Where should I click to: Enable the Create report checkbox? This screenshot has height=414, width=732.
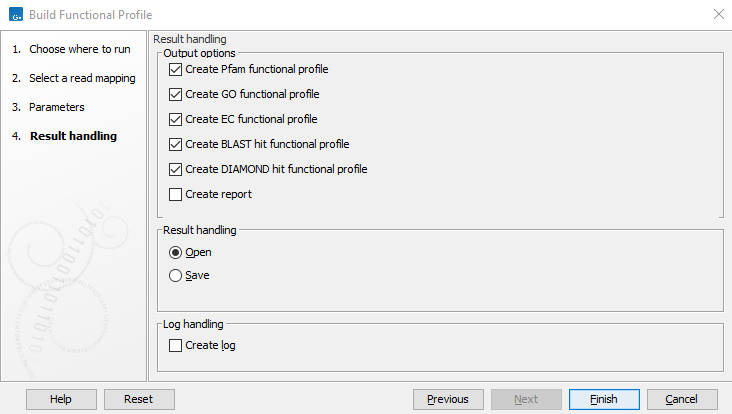(x=176, y=195)
